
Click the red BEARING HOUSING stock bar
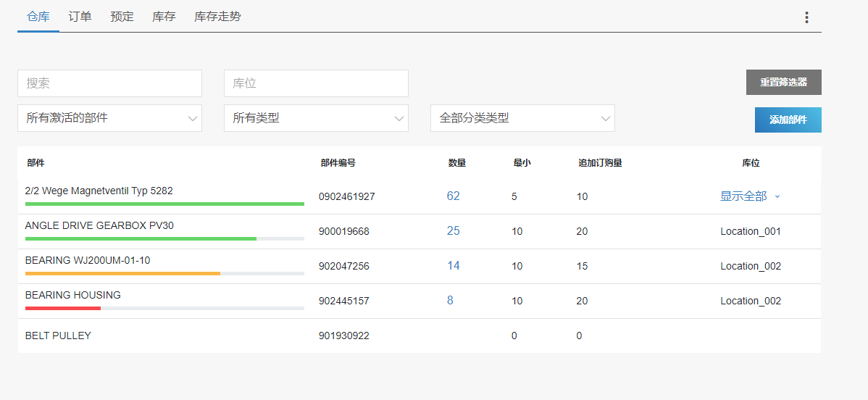coord(63,309)
